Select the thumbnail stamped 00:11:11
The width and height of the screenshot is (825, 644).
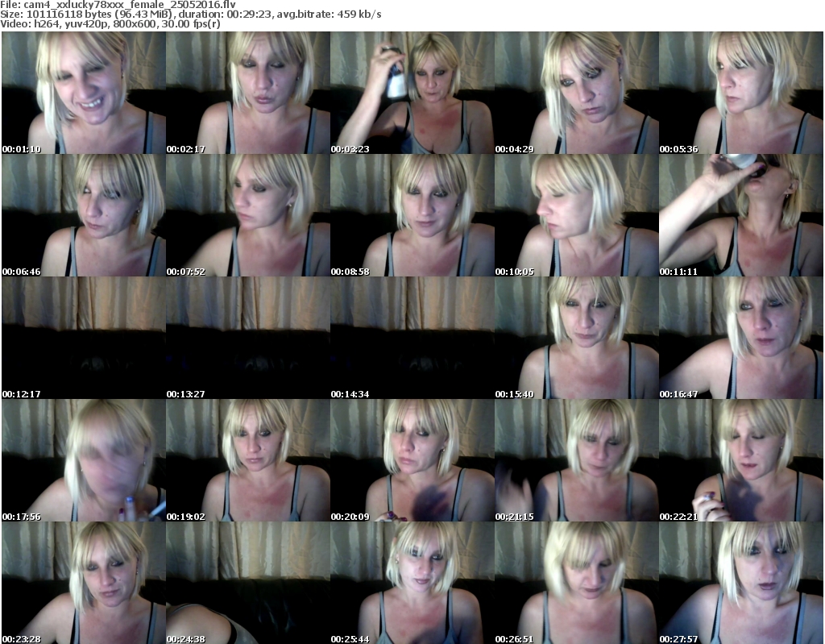741,215
